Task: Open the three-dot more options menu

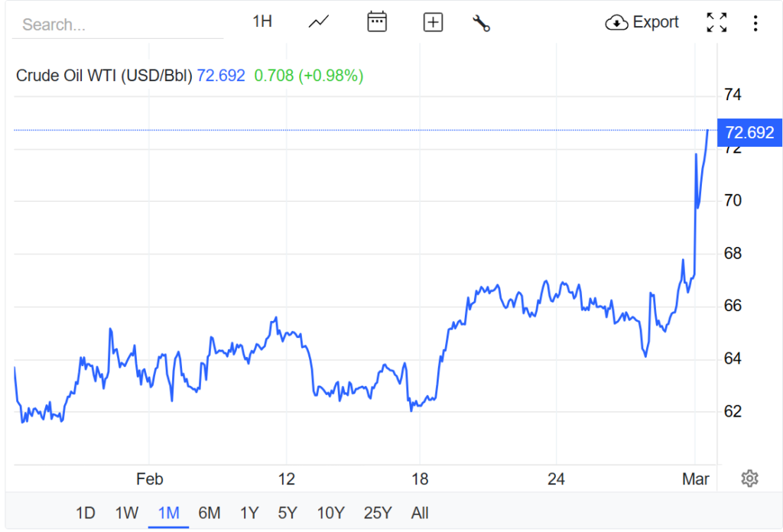Action: pyautogui.click(x=755, y=23)
